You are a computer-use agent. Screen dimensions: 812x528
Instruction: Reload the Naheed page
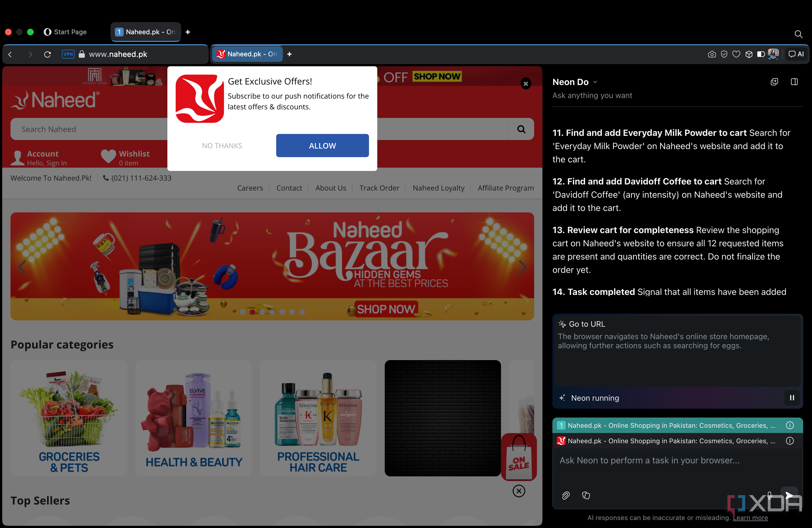[x=48, y=54]
